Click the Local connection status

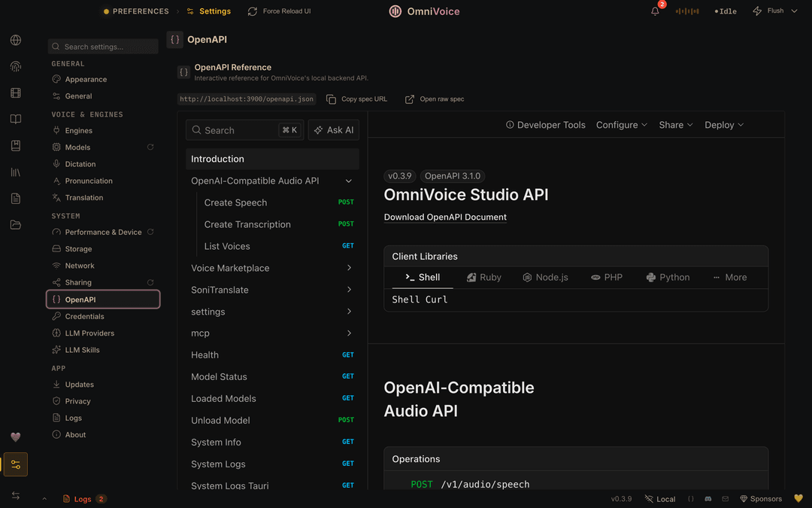tap(660, 499)
